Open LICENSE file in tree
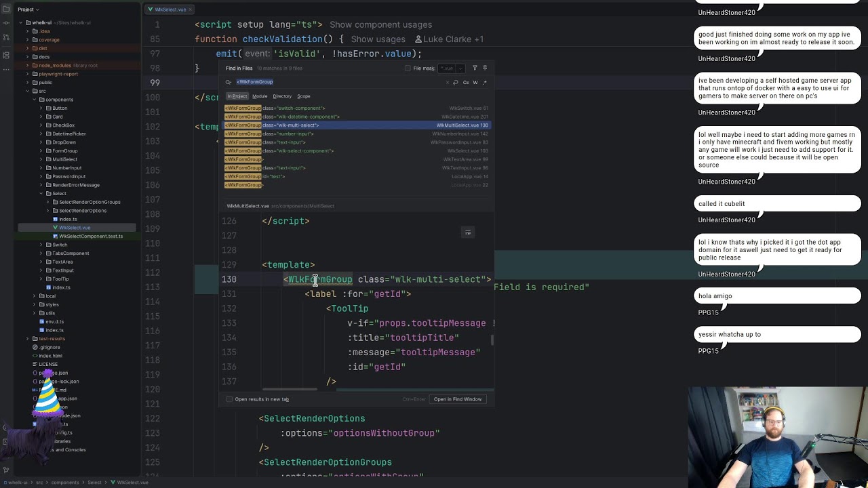The width and height of the screenshot is (868, 488). click(x=48, y=365)
